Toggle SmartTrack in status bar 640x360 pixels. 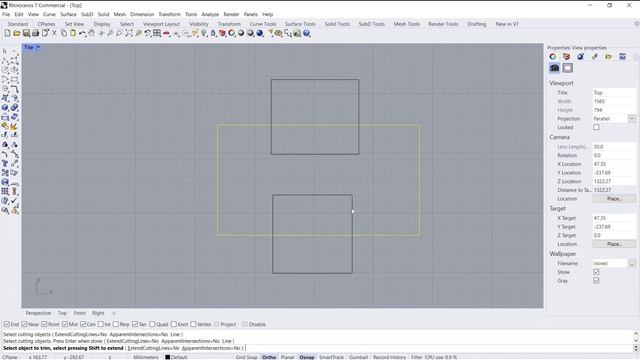331,357
